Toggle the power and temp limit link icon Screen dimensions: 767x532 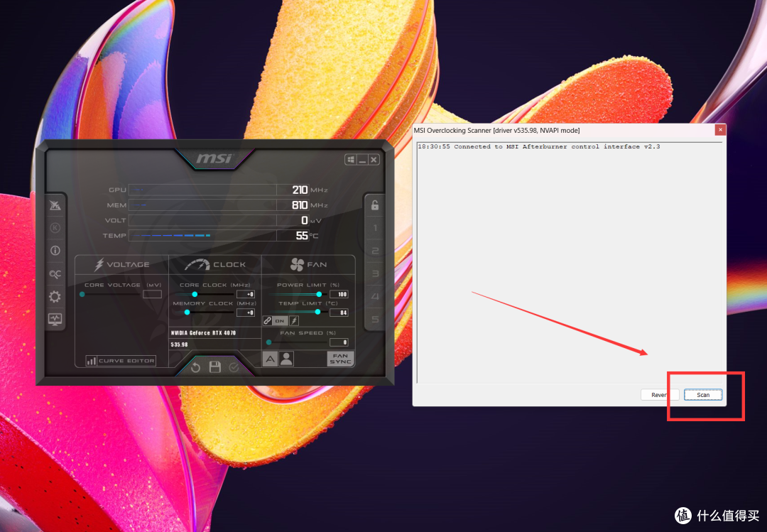click(x=267, y=321)
